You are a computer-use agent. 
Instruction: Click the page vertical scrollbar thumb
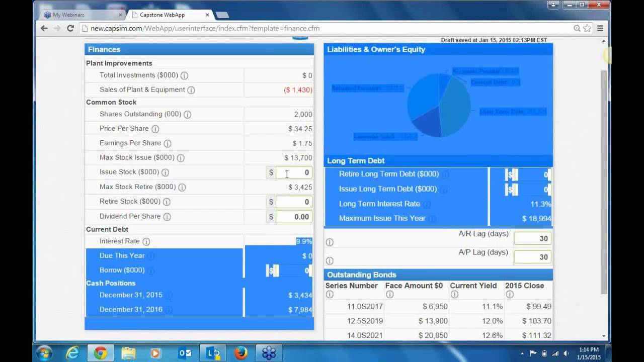604,181
